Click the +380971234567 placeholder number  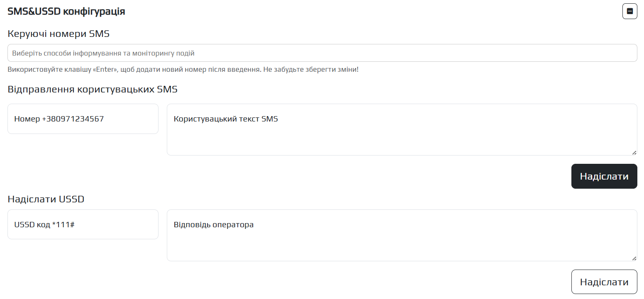pos(73,119)
